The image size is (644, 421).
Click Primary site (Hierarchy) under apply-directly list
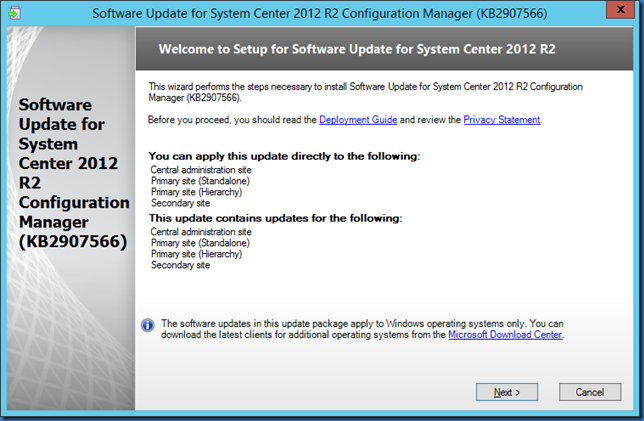point(192,192)
